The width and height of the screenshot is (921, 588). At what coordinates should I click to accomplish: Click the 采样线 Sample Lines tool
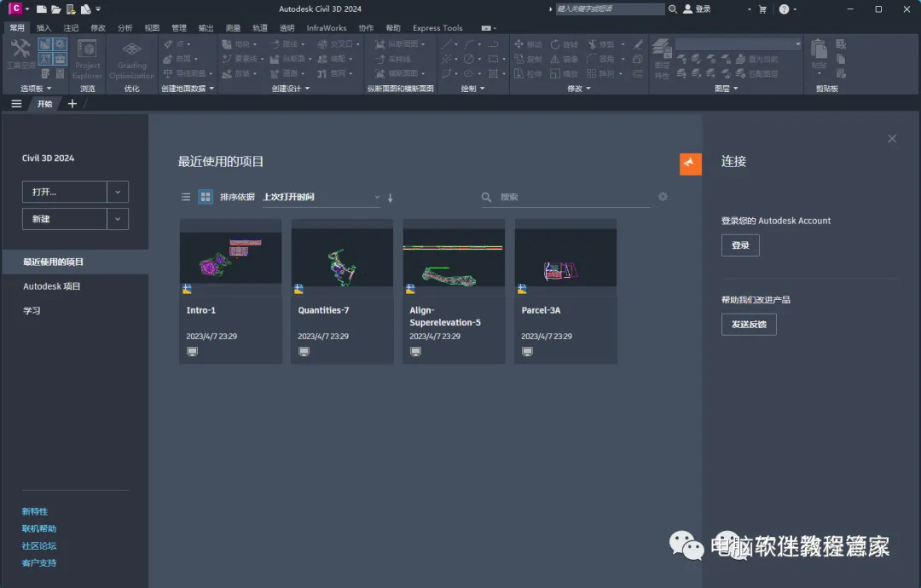click(x=393, y=59)
